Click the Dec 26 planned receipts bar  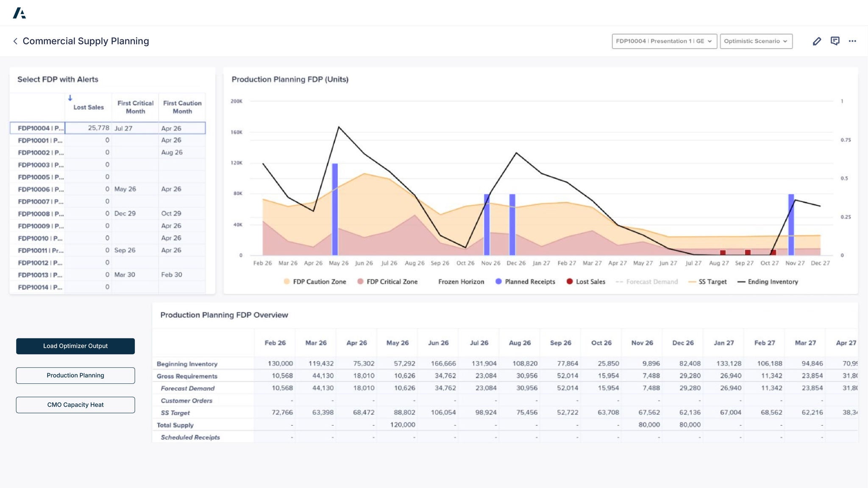point(512,225)
